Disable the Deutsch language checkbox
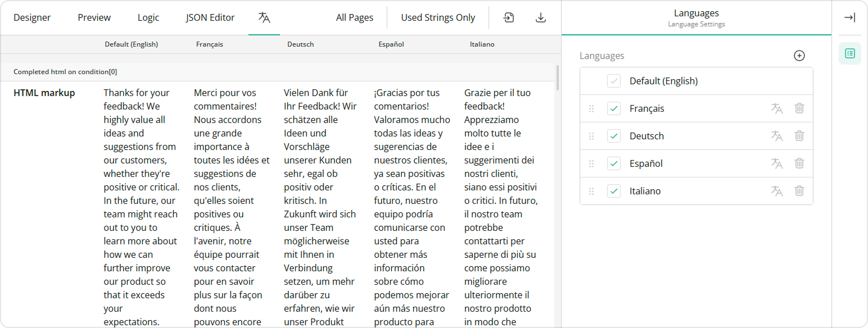The height and width of the screenshot is (328, 868). click(613, 136)
